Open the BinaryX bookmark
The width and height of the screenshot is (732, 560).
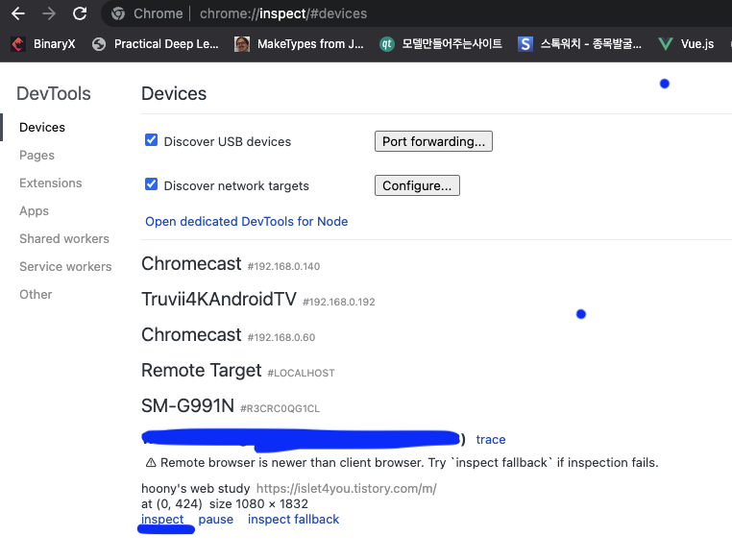pos(43,44)
